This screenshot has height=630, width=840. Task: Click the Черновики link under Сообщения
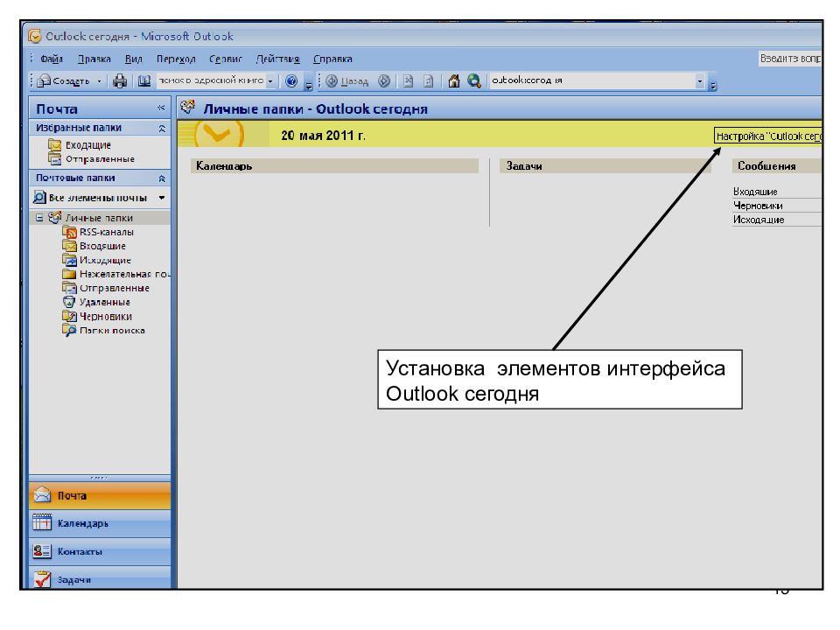[x=758, y=206]
